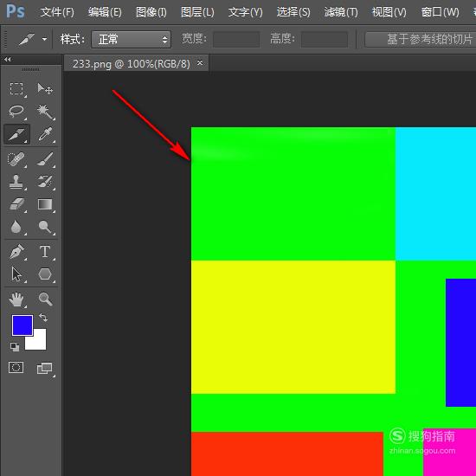This screenshot has width=476, height=476.
Task: Open the 滤镜(T) menu
Action: pos(341,12)
